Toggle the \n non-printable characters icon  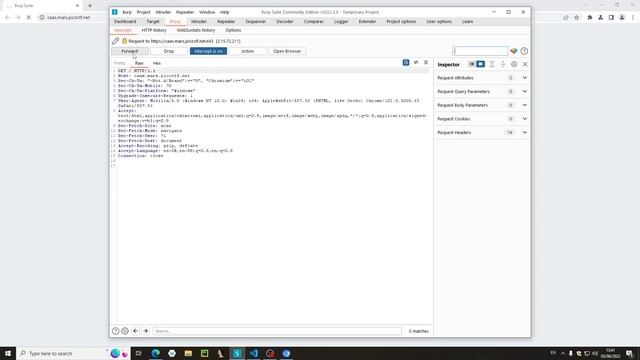point(416,62)
